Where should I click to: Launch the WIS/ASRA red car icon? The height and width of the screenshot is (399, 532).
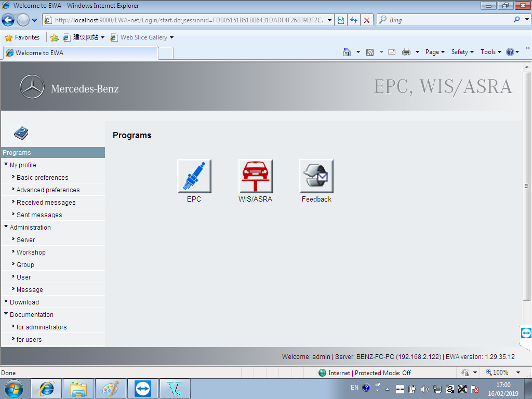[255, 176]
